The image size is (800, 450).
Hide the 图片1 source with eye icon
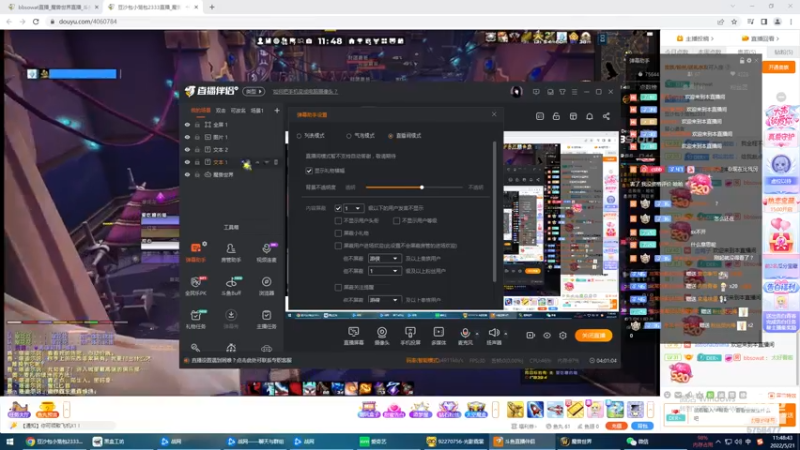(187, 137)
